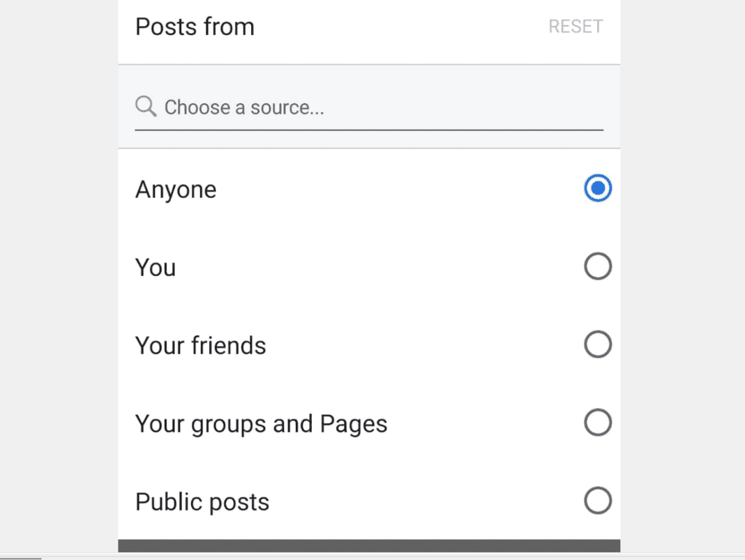Enable the Public posts radio button
This screenshot has height=560, width=745.
(x=598, y=501)
